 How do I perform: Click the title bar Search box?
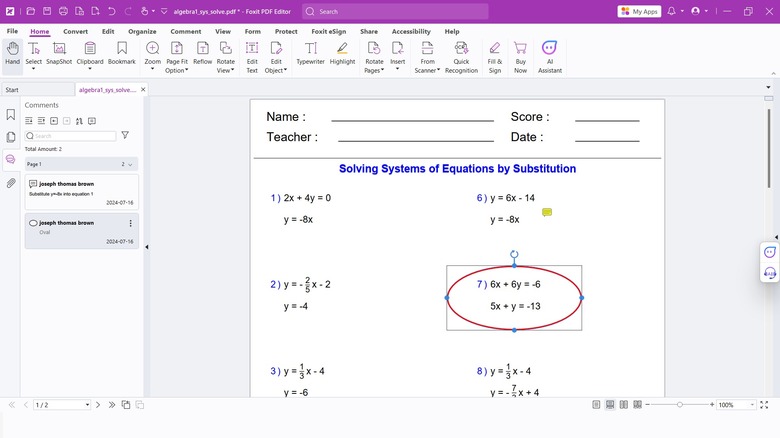[395, 11]
